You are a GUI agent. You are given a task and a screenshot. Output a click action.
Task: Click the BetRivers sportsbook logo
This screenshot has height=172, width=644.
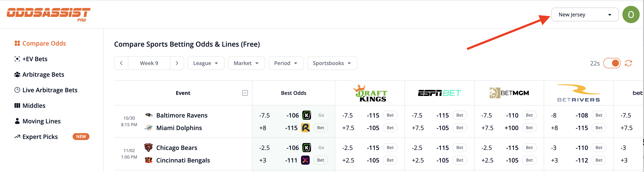coord(579,93)
